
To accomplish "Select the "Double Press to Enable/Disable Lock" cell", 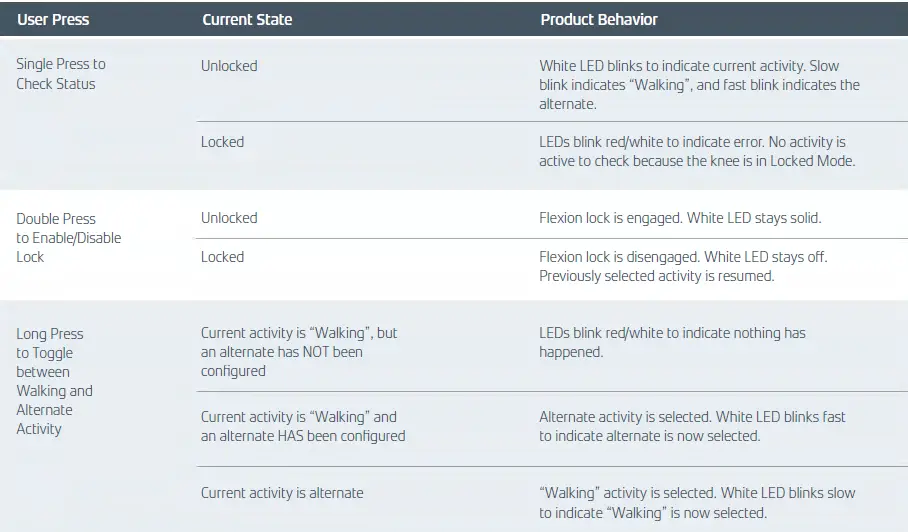I will [68, 237].
